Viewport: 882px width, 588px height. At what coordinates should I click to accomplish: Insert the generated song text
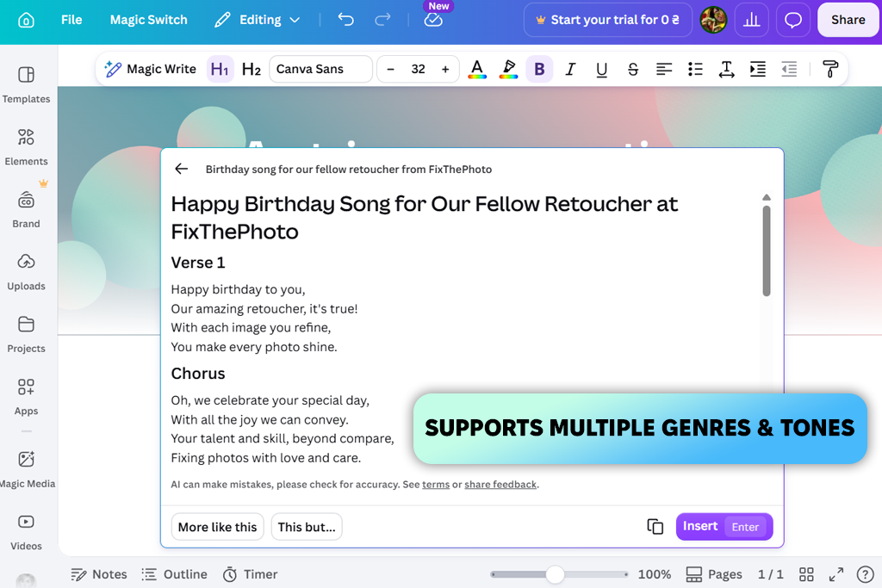coord(724,527)
